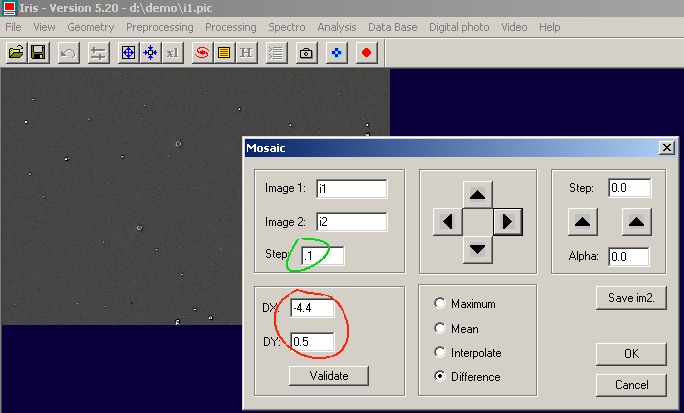Click the Open file folder icon
Screen dimensions: 684x413
tap(16, 53)
